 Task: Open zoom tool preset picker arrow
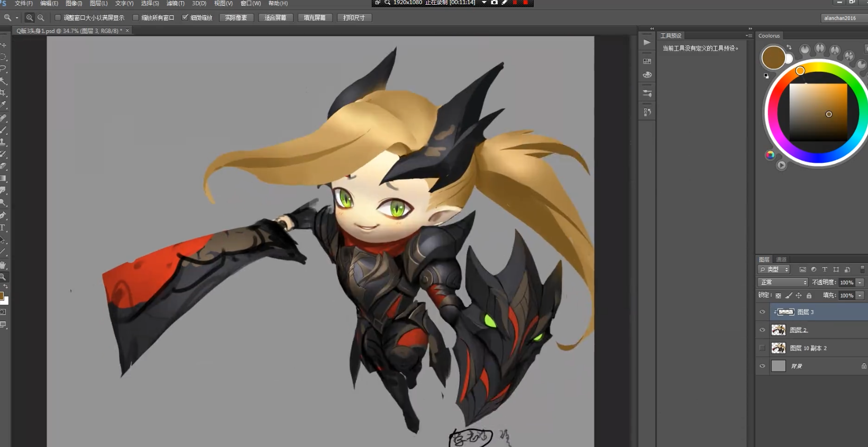[x=17, y=17]
